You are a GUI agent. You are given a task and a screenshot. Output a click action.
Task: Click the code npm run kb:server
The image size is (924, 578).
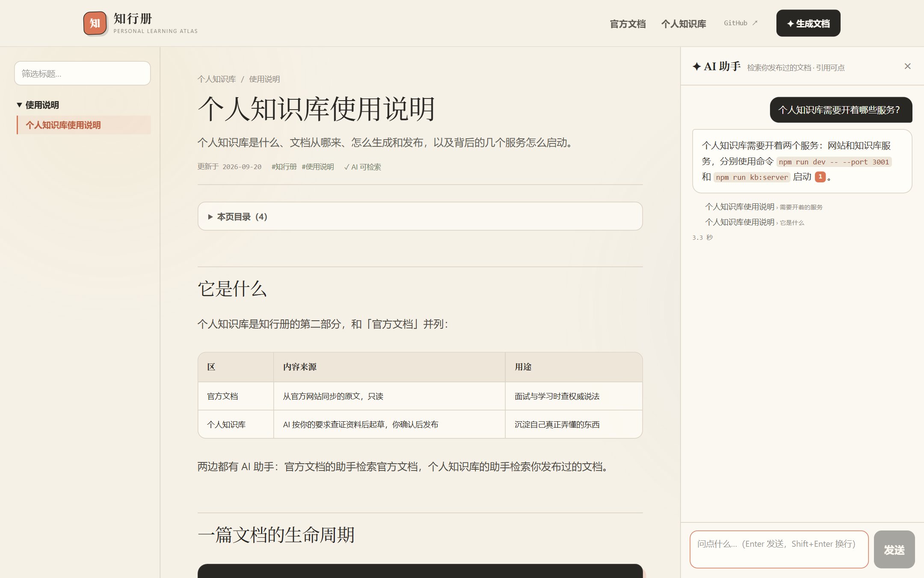click(752, 177)
